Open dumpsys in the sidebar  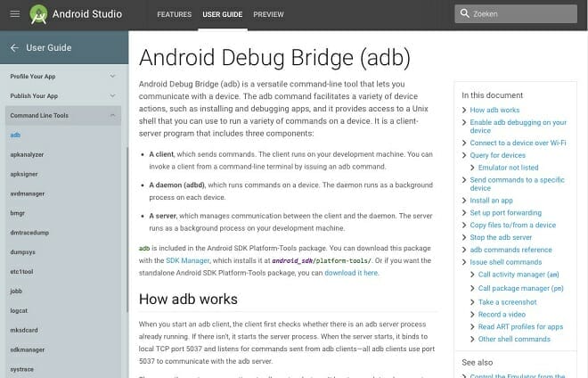pyautogui.click(x=23, y=252)
